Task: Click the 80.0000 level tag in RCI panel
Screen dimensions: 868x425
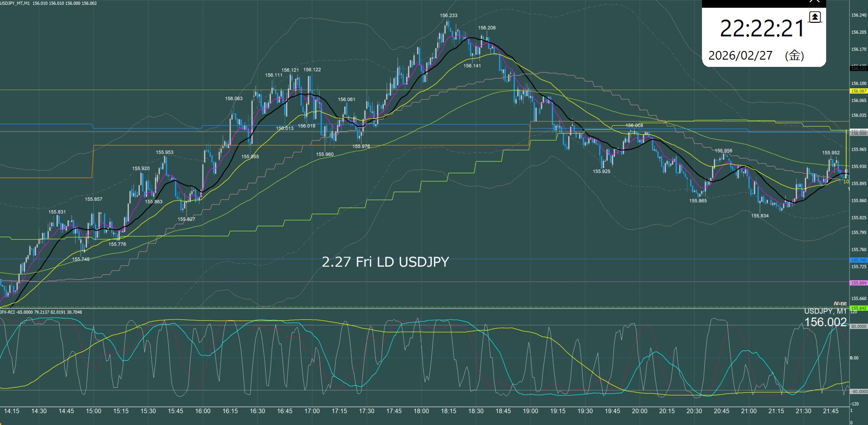Action: [x=858, y=327]
